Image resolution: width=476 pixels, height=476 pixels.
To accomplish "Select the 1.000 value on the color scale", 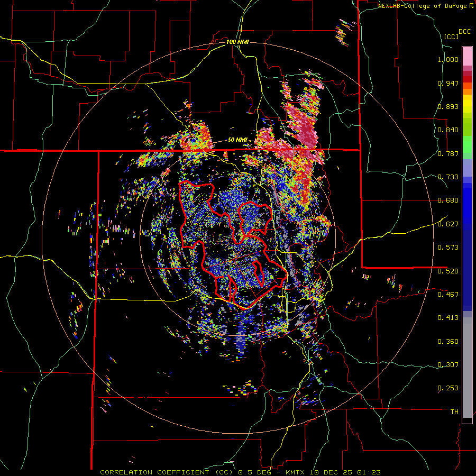I will 448,59.
